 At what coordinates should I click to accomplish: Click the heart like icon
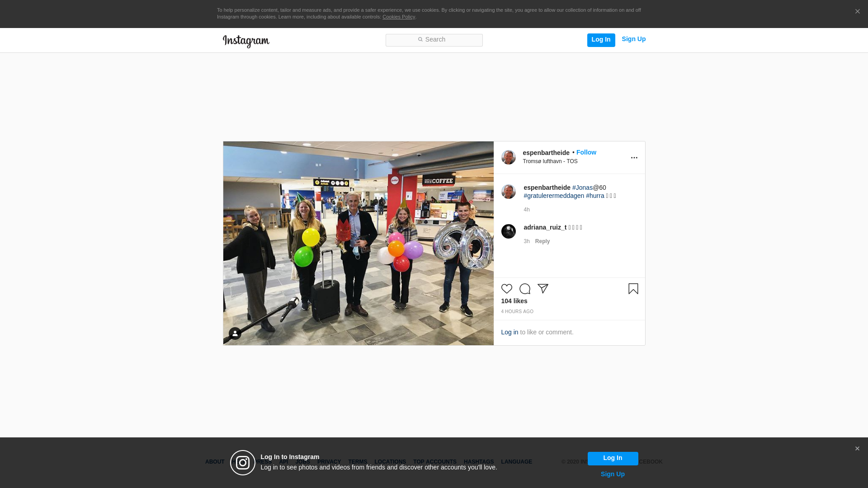(506, 289)
